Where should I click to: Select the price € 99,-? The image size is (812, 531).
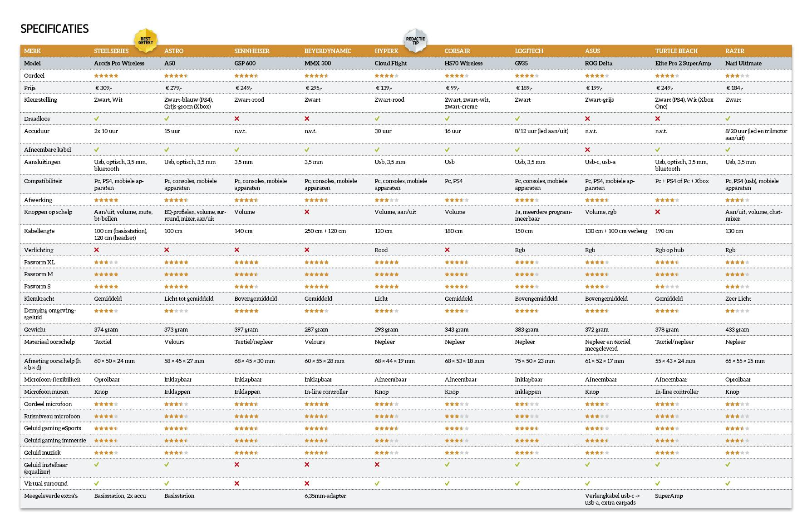[x=452, y=88]
